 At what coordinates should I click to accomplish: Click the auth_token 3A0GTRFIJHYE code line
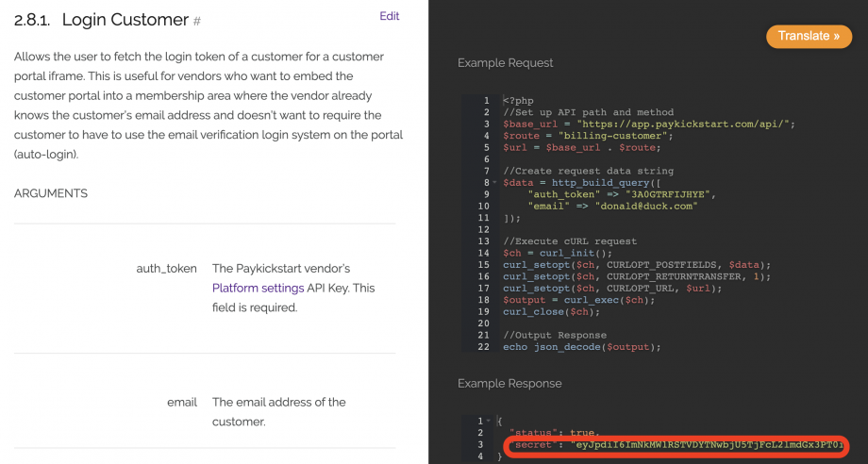622,194
